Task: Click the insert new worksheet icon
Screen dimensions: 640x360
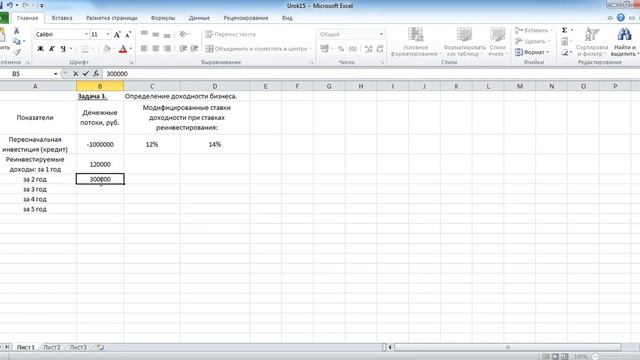Action: [x=100, y=347]
